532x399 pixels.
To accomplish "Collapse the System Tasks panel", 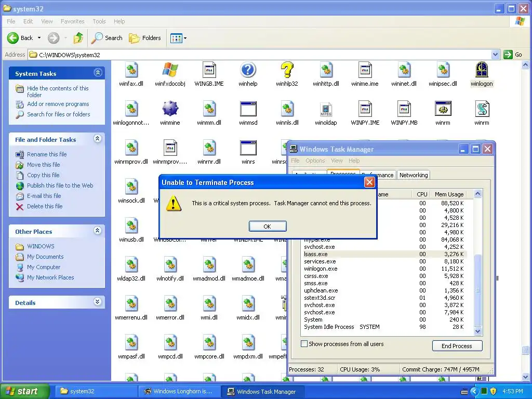I will click(x=98, y=73).
